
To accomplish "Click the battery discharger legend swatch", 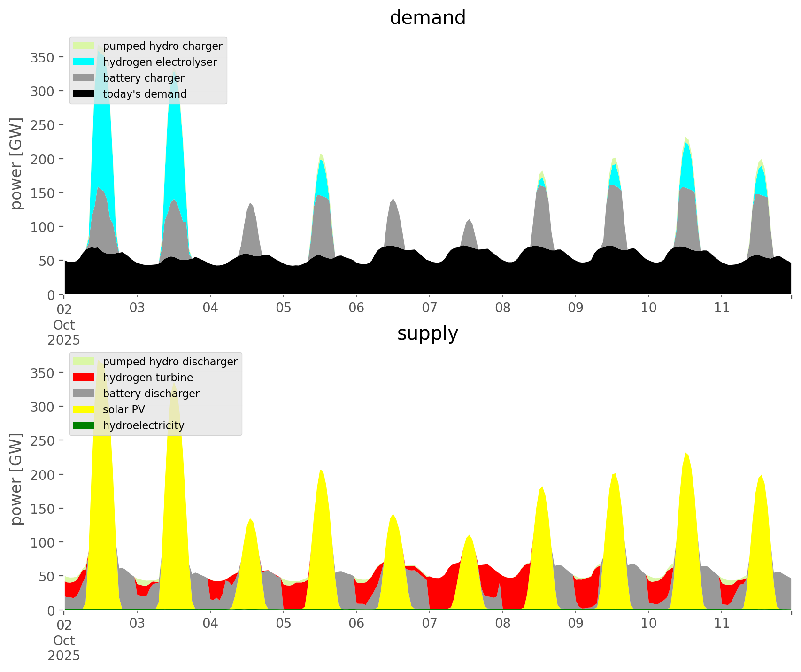I will [85, 394].
